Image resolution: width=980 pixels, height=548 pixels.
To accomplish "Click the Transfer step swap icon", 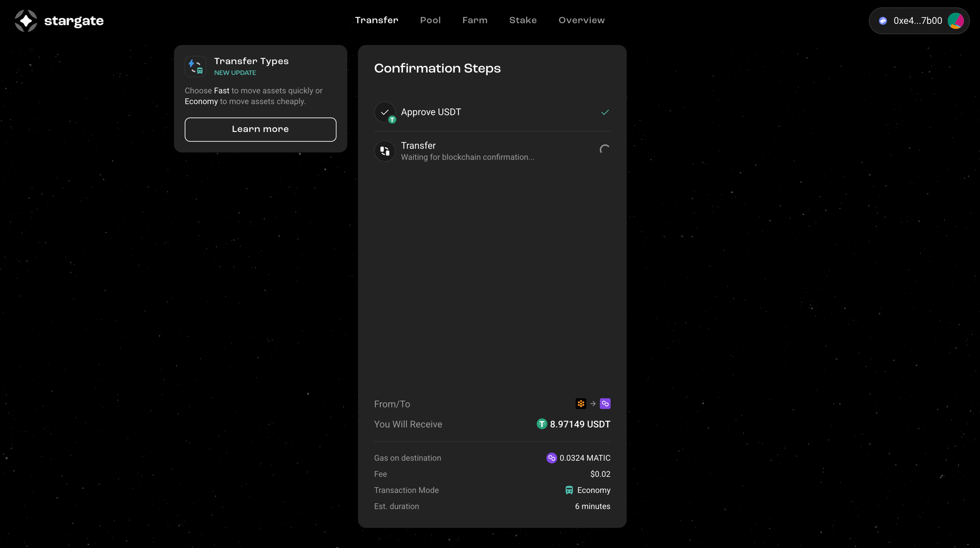I will pyautogui.click(x=385, y=151).
